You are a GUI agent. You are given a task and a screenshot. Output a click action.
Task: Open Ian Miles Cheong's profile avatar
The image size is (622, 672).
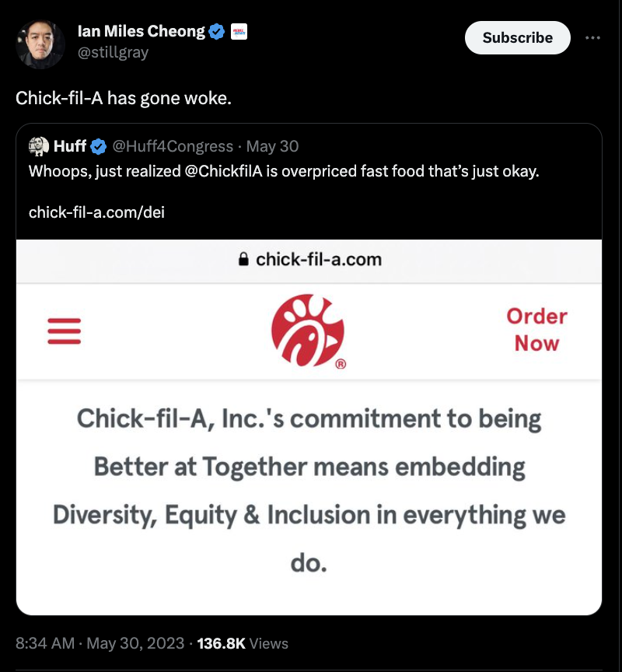40,43
